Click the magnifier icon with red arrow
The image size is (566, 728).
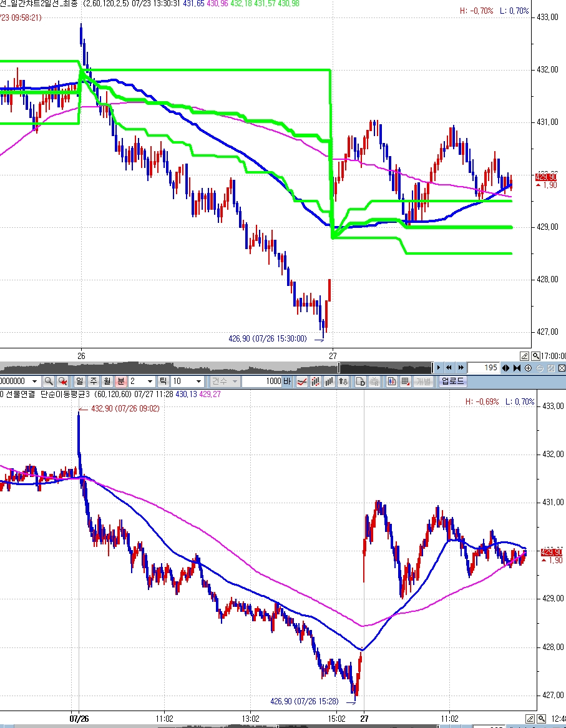click(62, 381)
